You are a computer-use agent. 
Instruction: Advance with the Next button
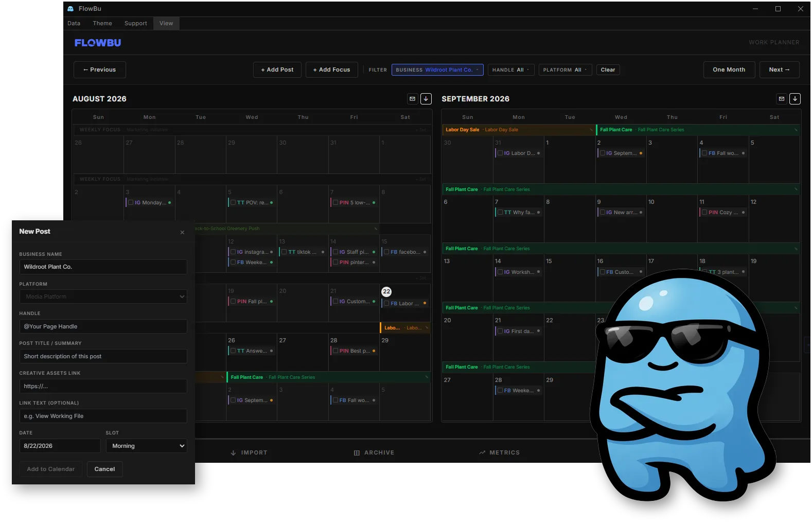[x=779, y=70]
